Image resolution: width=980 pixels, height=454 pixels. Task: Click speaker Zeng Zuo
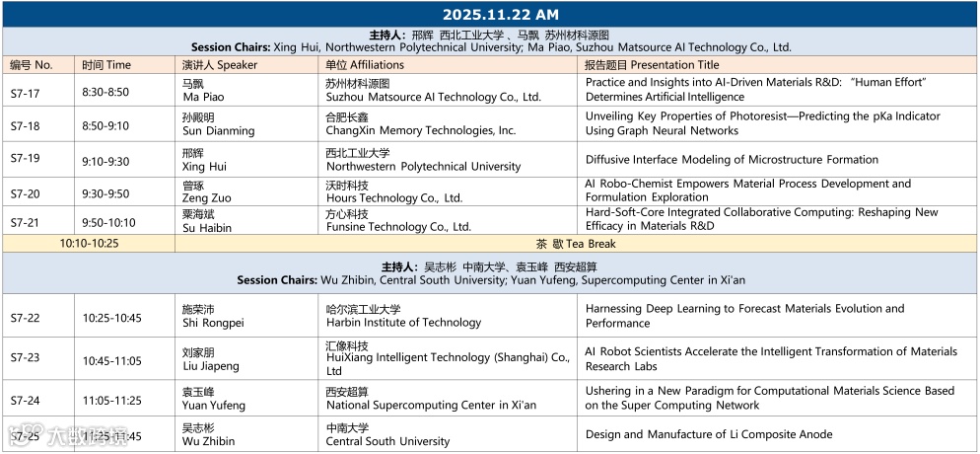(206, 192)
